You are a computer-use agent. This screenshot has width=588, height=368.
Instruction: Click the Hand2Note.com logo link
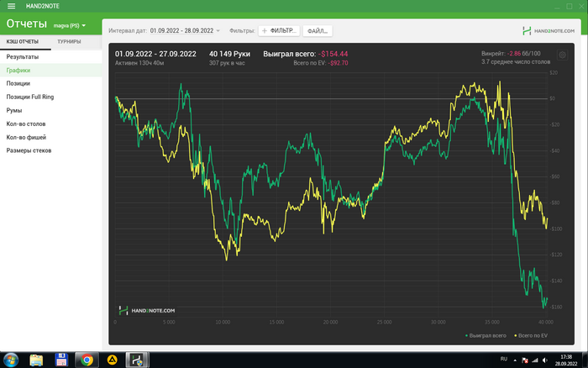549,31
